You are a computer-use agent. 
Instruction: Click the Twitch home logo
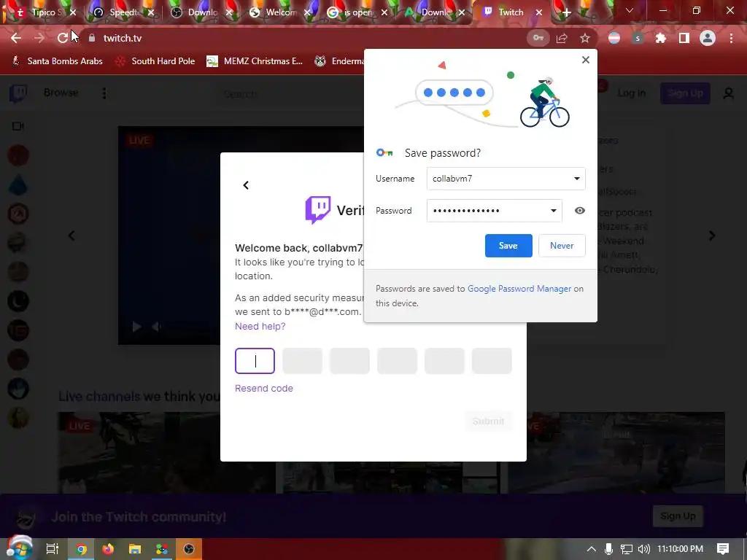(x=18, y=93)
